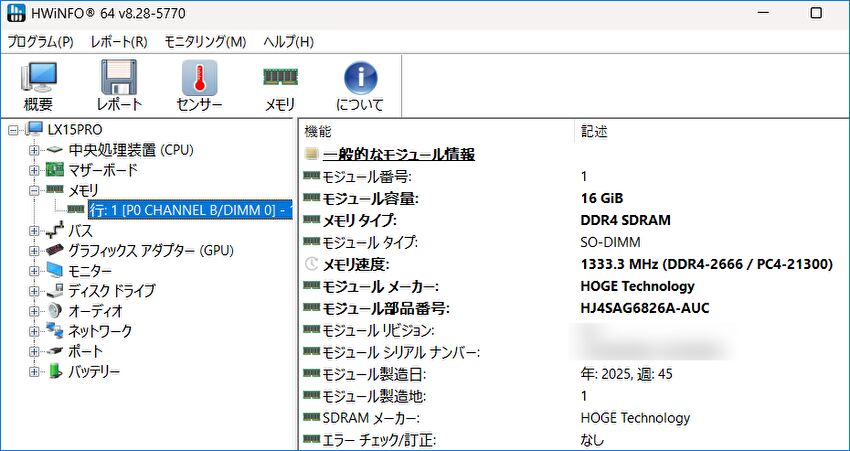Click the レポート floppy disk icon

click(119, 86)
